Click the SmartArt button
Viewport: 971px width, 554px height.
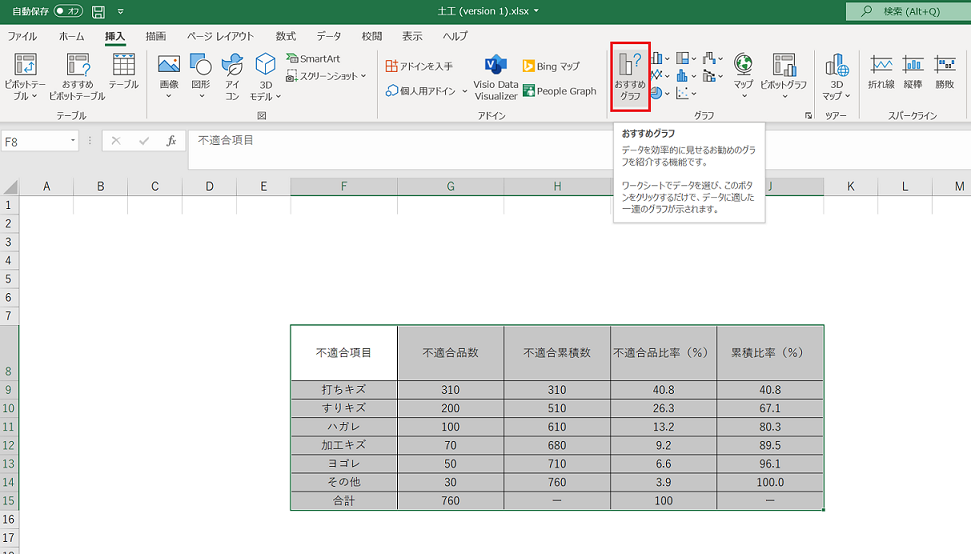(313, 59)
